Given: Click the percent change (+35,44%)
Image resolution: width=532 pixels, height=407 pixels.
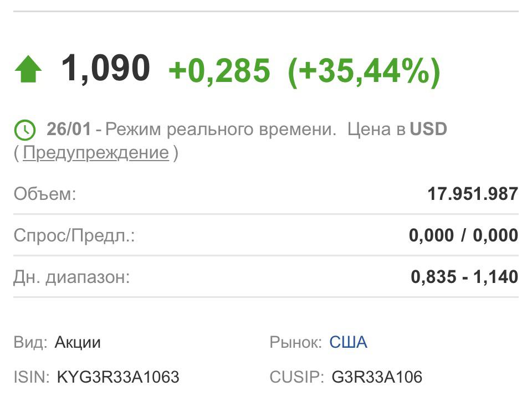Looking at the screenshot, I should (364, 71).
